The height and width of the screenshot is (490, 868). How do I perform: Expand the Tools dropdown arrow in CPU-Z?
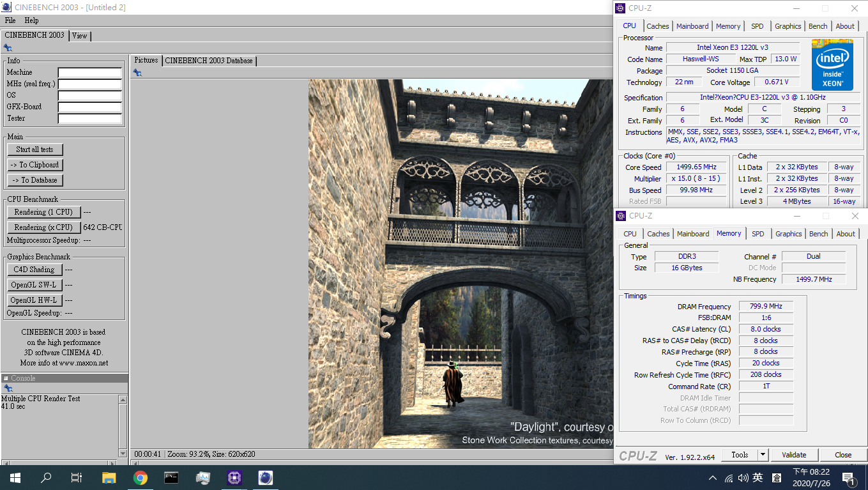coord(763,455)
